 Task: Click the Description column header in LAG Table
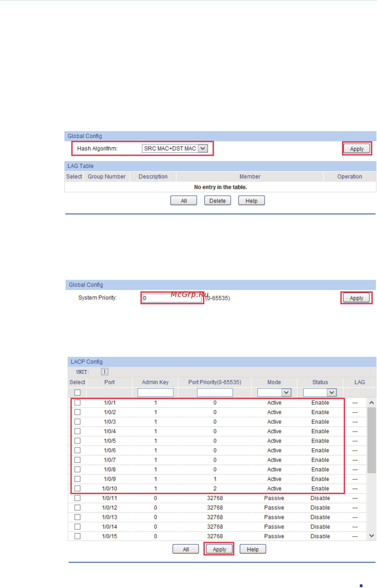pyautogui.click(x=153, y=177)
